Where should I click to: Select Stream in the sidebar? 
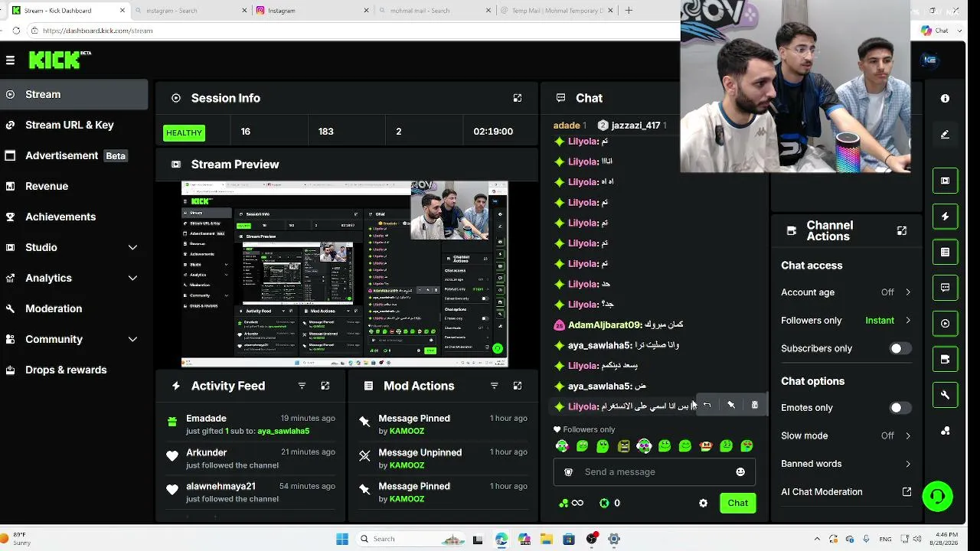(74, 94)
